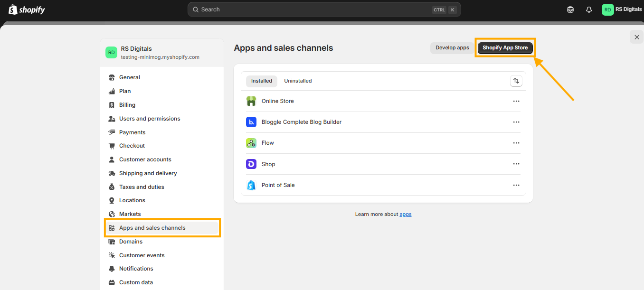Click the Notifications bell icon in sidebar
This screenshot has height=290, width=644.
(112, 269)
